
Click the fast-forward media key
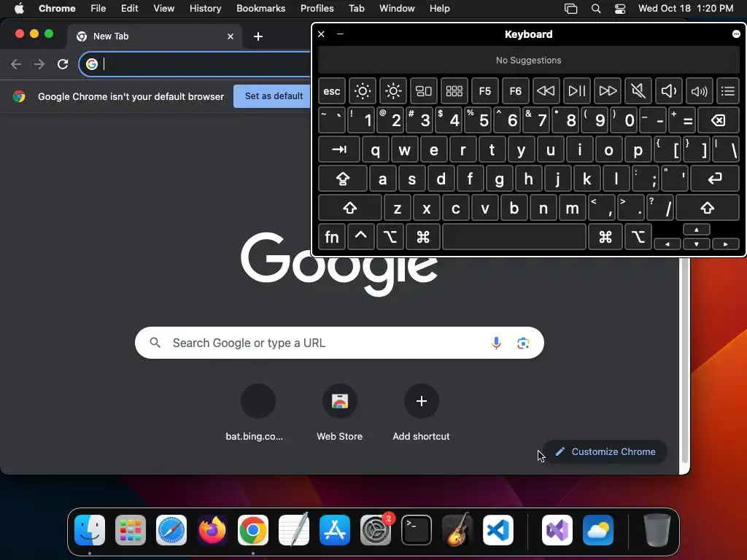click(608, 91)
